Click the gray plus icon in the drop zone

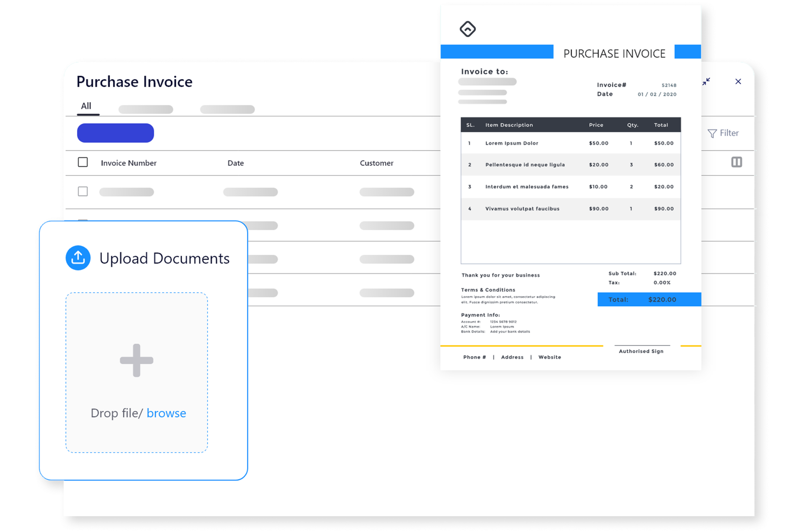click(x=136, y=360)
